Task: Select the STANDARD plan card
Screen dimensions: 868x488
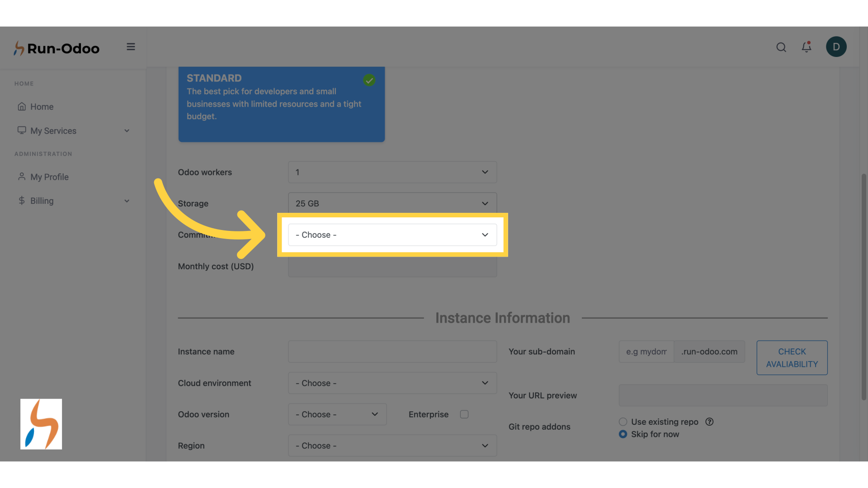Action: coord(282,104)
